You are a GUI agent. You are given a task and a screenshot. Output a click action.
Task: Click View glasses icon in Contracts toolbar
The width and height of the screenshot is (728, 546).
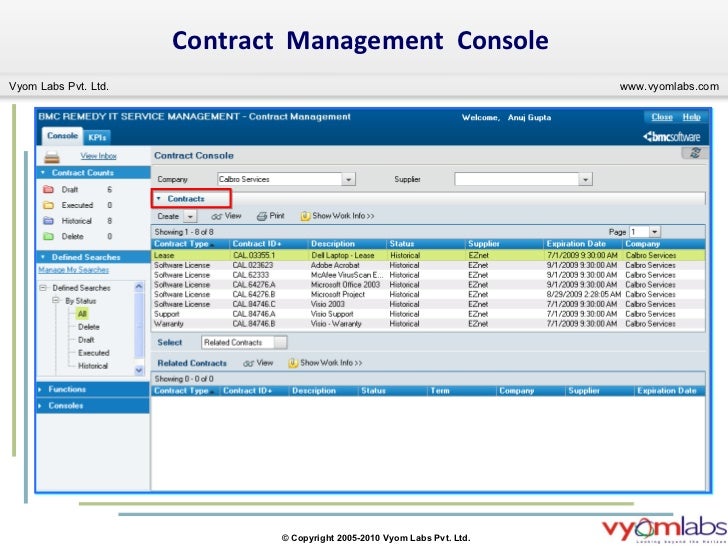tap(217, 216)
